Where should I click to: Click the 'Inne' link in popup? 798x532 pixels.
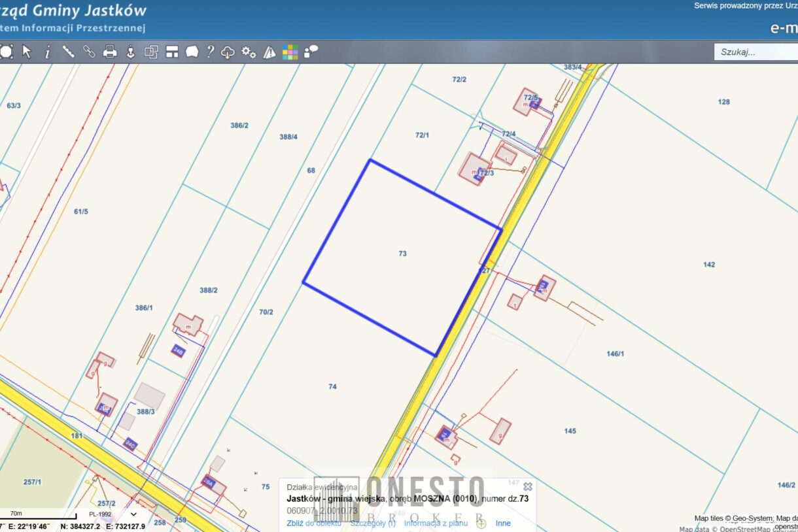503,523
